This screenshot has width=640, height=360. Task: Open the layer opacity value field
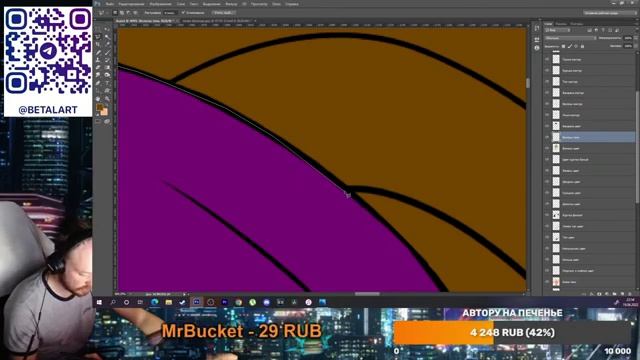(628, 38)
